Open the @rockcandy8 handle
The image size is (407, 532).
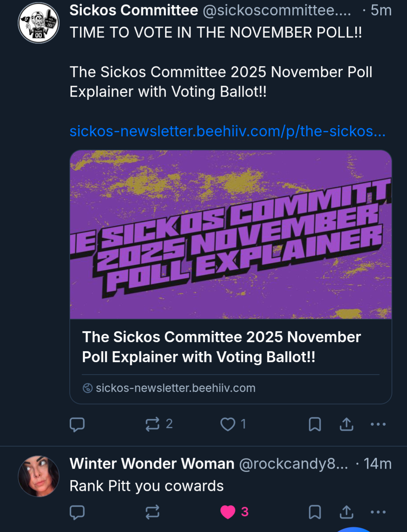pos(293,464)
